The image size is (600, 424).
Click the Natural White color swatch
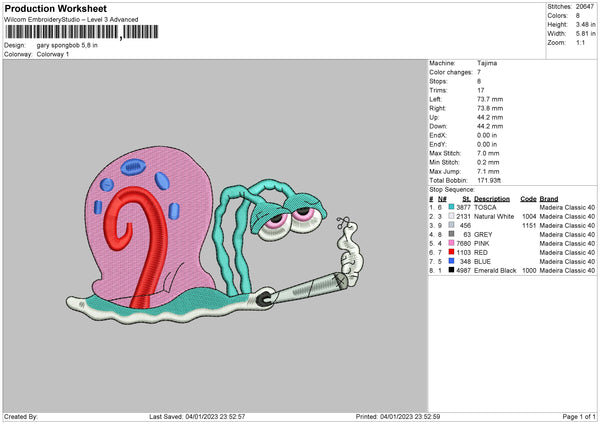[x=452, y=216]
